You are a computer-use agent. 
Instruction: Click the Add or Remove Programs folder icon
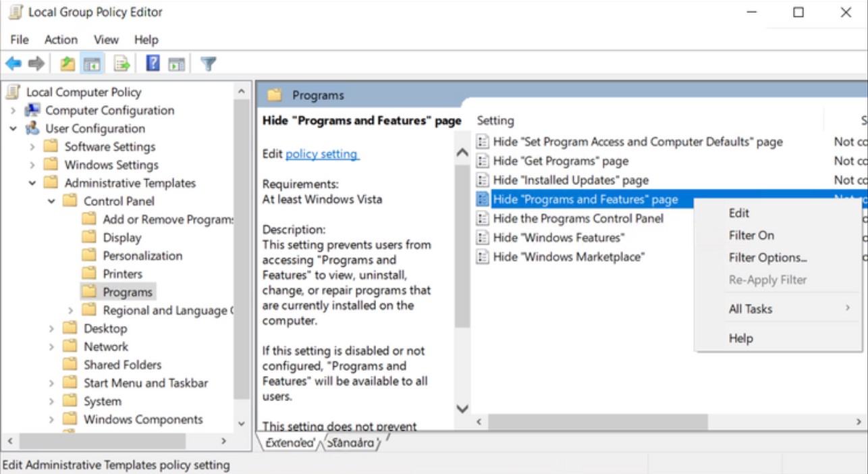(x=89, y=219)
